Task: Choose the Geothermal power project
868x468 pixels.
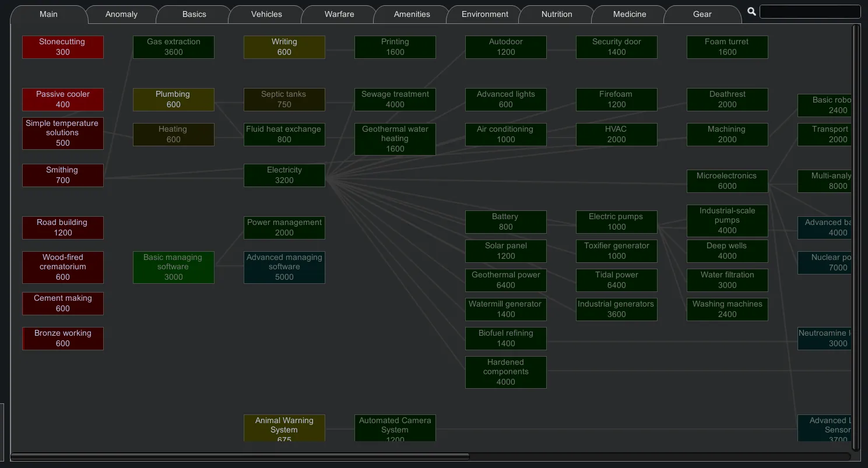Action: [506, 280]
